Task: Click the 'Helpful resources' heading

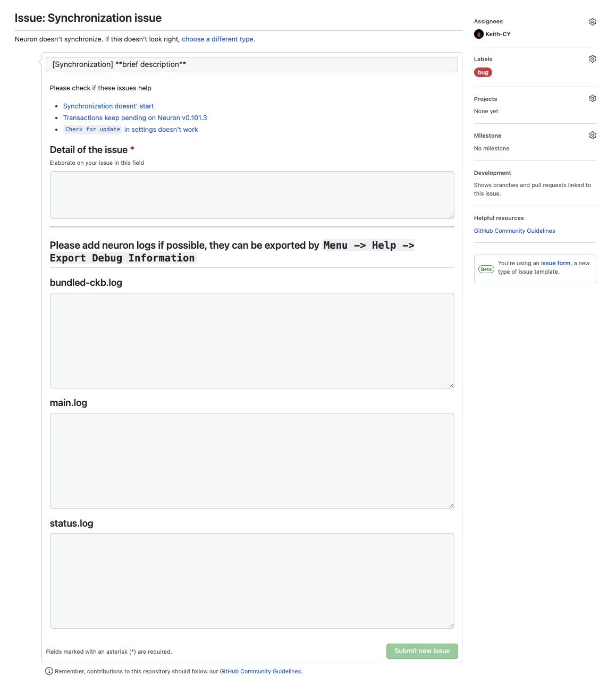Action: pyautogui.click(x=499, y=218)
